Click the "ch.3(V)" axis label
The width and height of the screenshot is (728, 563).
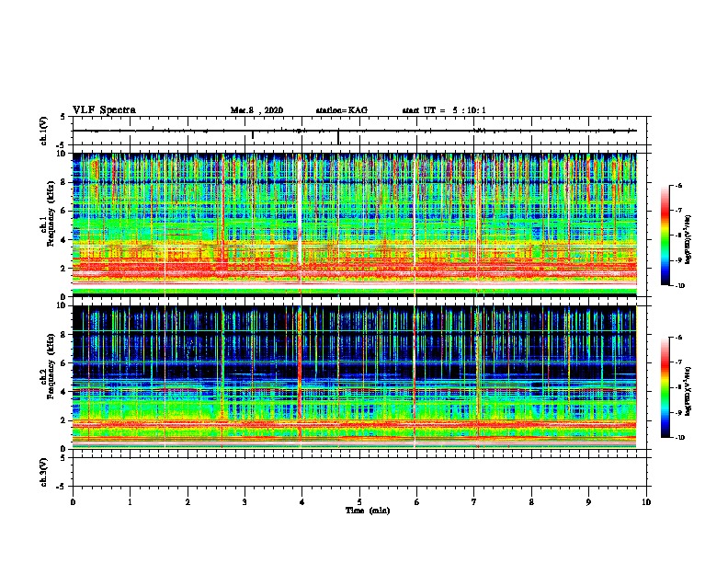point(44,472)
